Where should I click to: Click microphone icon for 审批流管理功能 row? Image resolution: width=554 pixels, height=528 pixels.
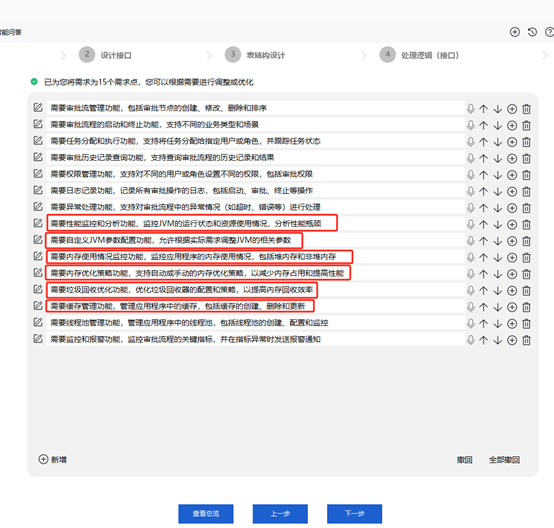(470, 109)
